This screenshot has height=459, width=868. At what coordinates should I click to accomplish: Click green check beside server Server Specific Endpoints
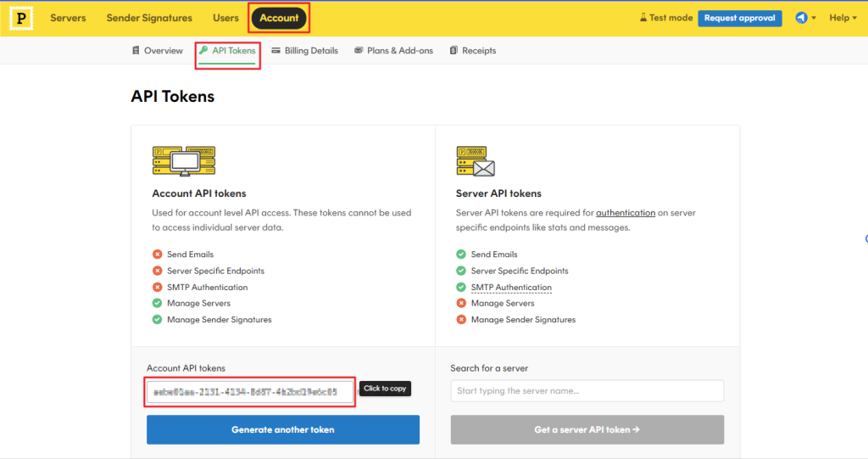click(x=461, y=271)
